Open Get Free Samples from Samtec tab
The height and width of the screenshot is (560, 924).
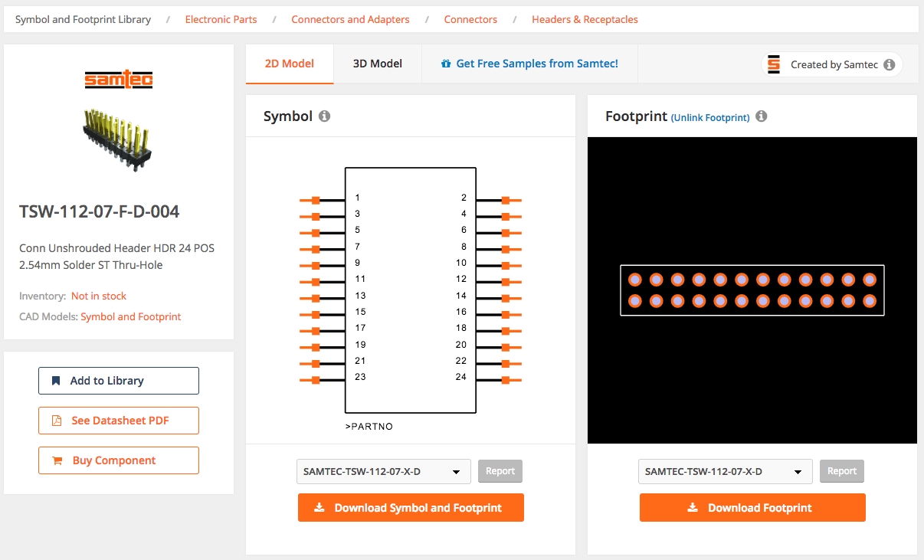[x=529, y=64]
